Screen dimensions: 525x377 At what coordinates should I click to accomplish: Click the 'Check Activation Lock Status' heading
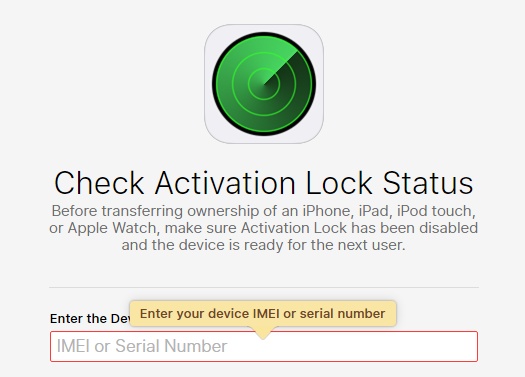264,183
